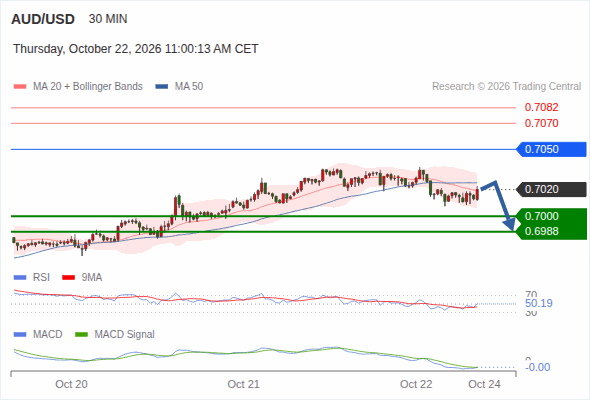
Task: Click the MACD legend blue swatch
Action: 20,335
